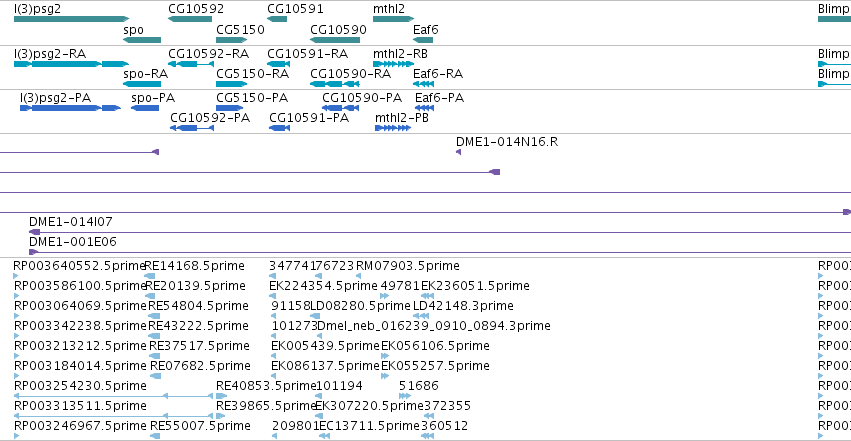The height and width of the screenshot is (441, 851).
Task: Click EK307220.5prime EST label
Action: [369, 406]
